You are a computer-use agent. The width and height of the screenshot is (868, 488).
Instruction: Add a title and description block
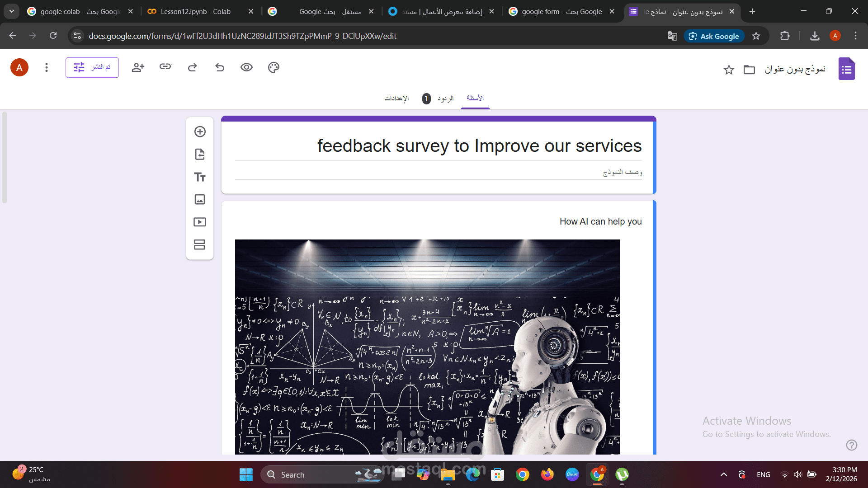tap(199, 177)
